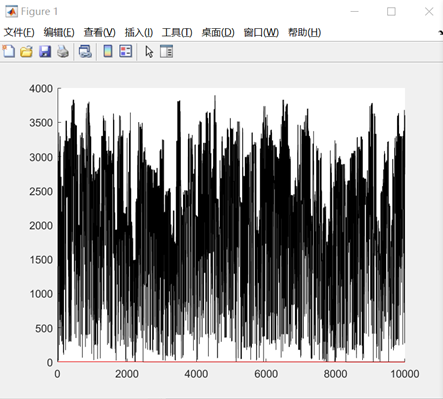Insert a legend via the toolbar icon
This screenshot has height=399, width=443.
pyautogui.click(x=126, y=51)
